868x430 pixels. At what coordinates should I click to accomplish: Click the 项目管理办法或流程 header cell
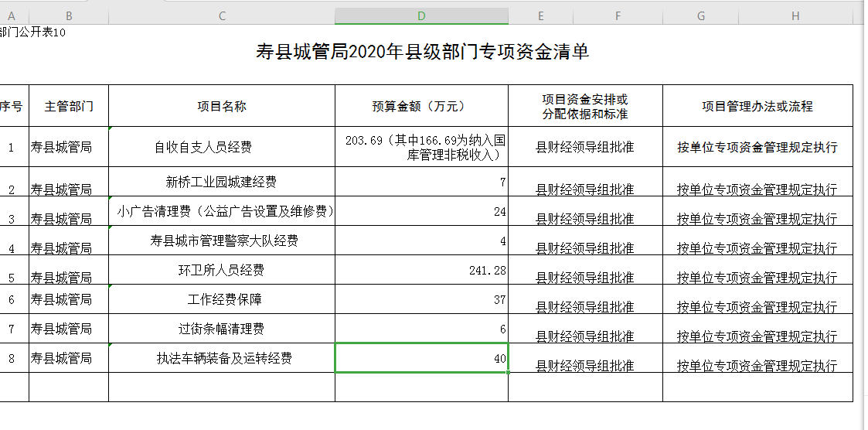[757, 107]
